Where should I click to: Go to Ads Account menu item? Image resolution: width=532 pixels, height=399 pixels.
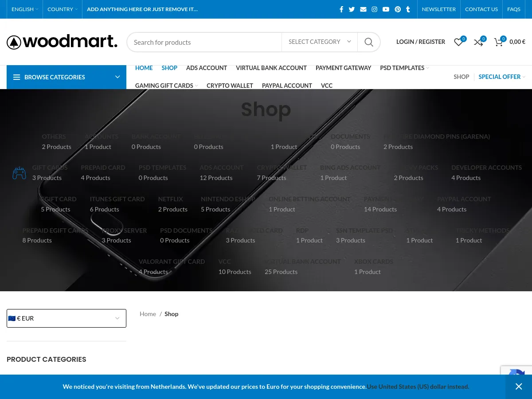coord(206,68)
